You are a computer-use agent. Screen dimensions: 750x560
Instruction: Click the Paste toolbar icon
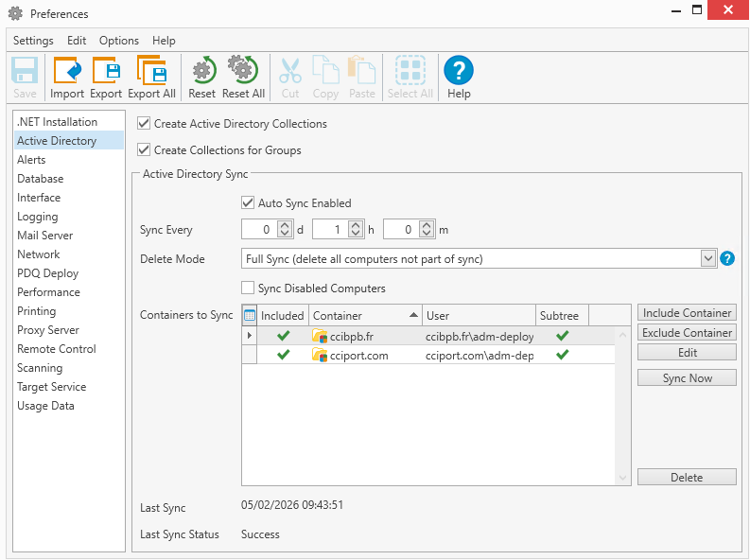[361, 70]
